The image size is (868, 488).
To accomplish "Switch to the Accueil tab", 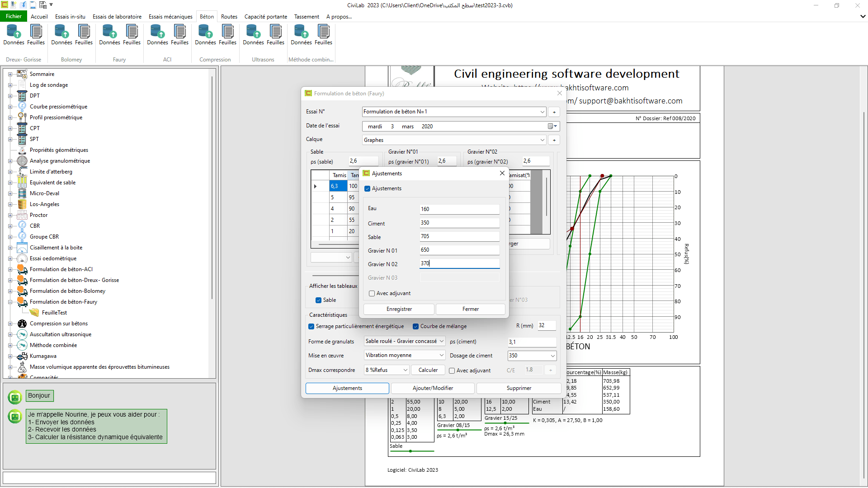I will click(x=39, y=17).
